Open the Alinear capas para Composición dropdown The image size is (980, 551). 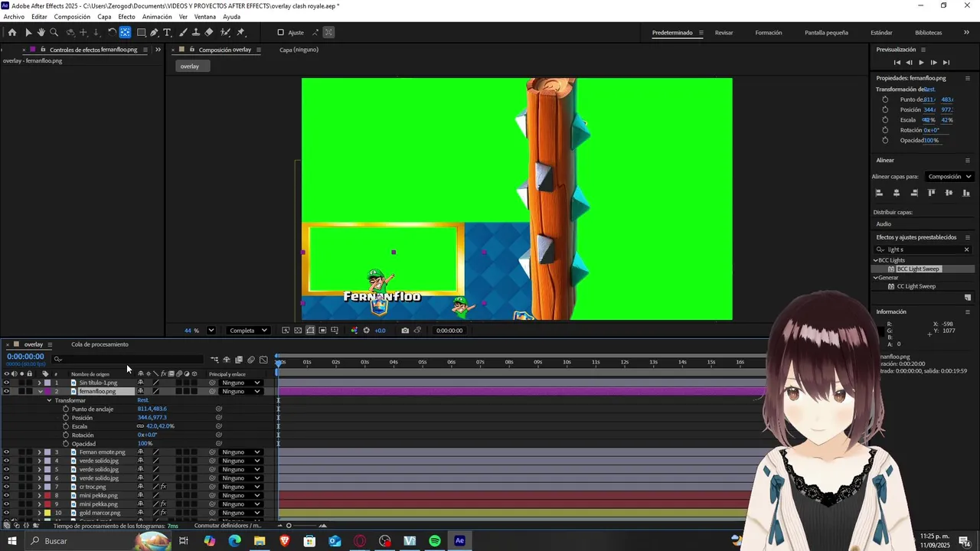pos(949,177)
